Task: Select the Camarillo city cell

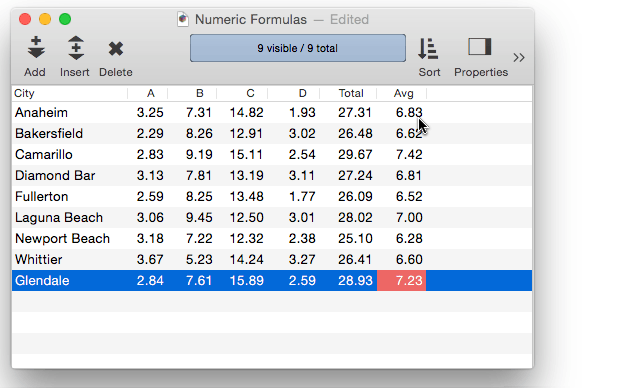Action: coord(44,155)
